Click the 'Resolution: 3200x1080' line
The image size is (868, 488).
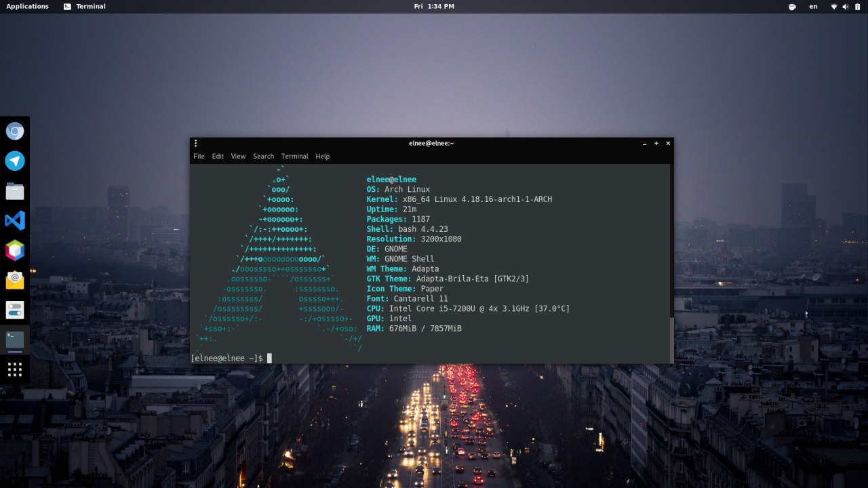pos(414,239)
